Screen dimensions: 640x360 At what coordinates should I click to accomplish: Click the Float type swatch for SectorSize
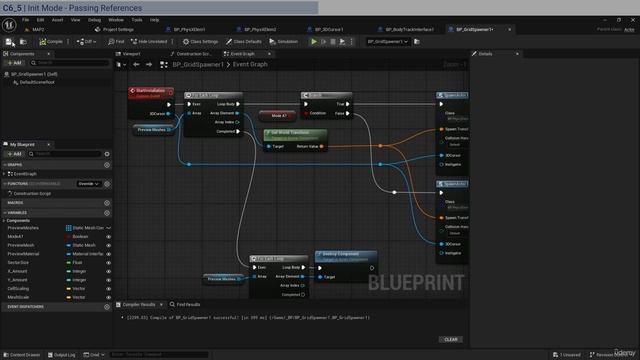tap(69, 263)
